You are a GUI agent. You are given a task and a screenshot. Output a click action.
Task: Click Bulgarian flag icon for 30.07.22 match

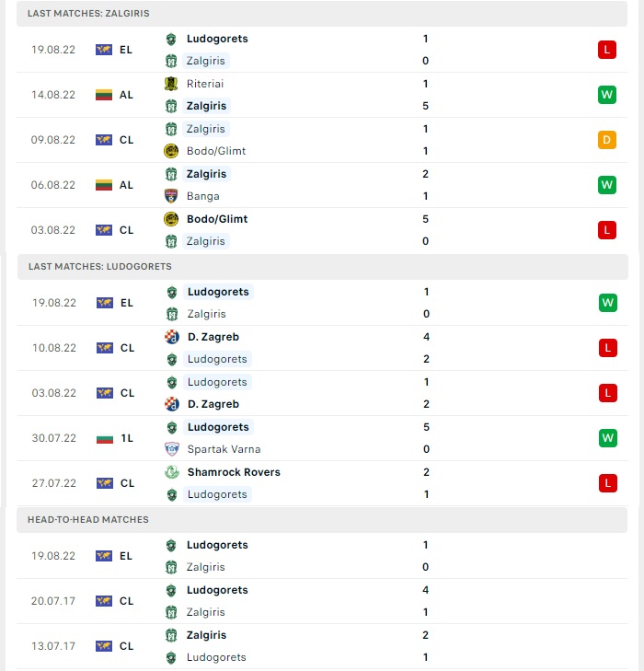(x=105, y=438)
